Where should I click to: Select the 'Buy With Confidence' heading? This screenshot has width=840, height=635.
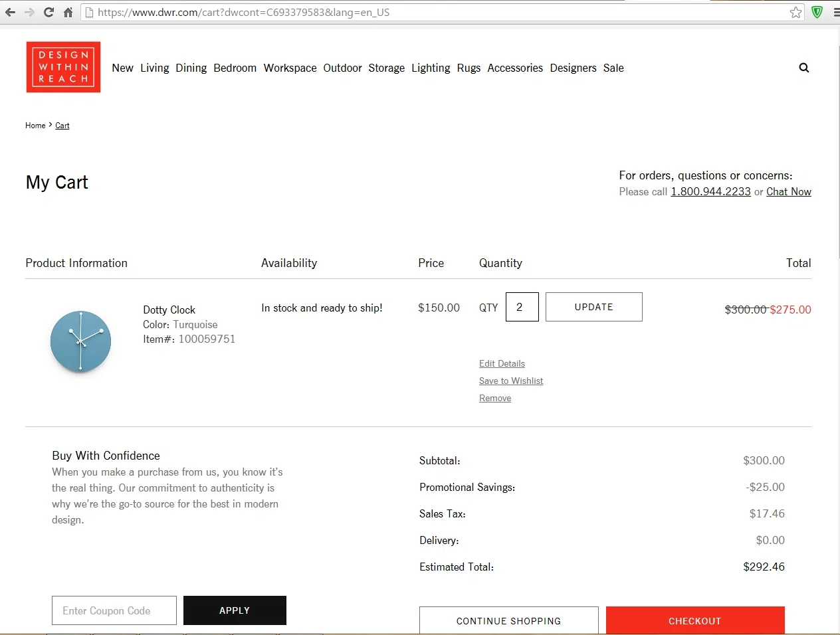[106, 456]
